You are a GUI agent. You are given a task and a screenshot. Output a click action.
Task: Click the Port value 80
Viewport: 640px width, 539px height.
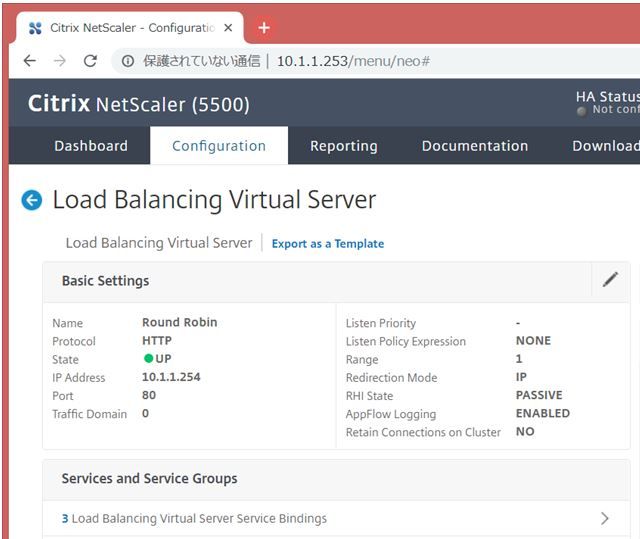pyautogui.click(x=149, y=395)
